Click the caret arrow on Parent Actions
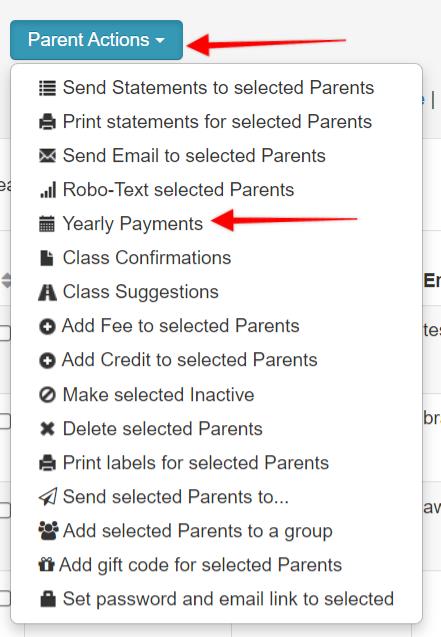 [x=160, y=40]
